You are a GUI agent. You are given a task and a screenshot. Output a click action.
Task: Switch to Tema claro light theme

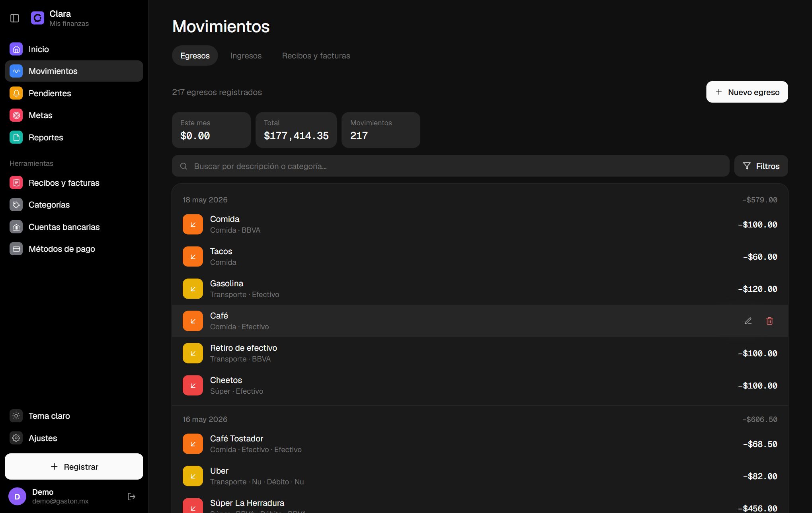(74, 416)
